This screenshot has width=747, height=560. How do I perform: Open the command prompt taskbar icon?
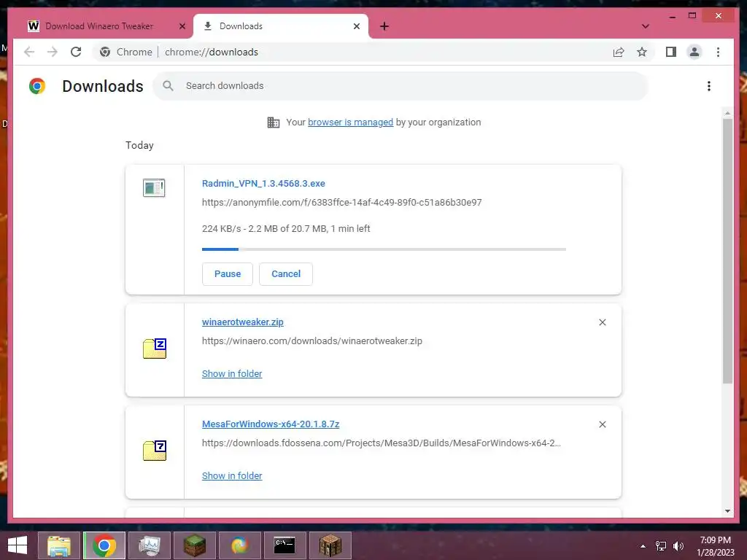285,545
